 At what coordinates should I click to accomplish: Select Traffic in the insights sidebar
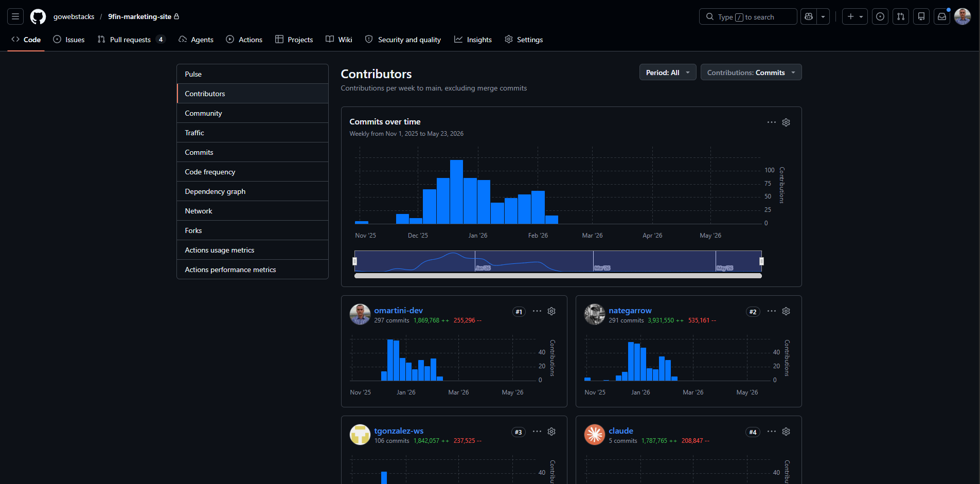click(253, 133)
